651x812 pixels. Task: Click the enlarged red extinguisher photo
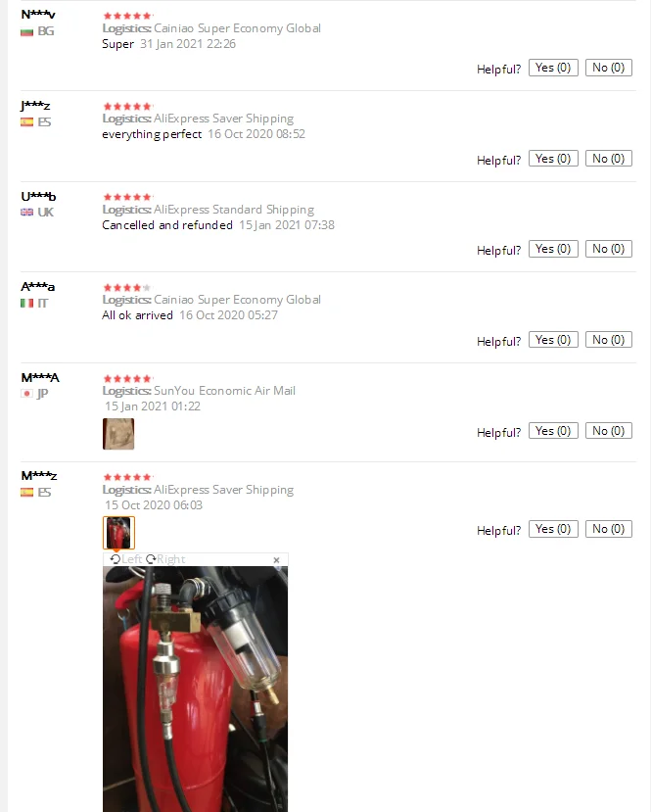(195, 689)
